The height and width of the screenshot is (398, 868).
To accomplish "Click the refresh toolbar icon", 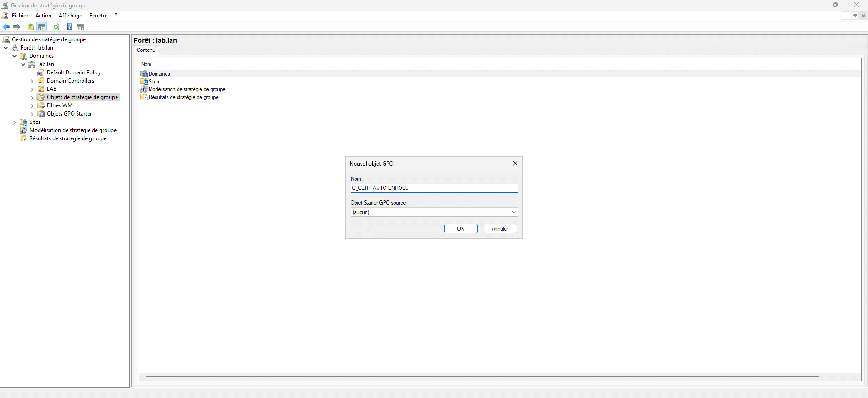I will pyautogui.click(x=56, y=27).
